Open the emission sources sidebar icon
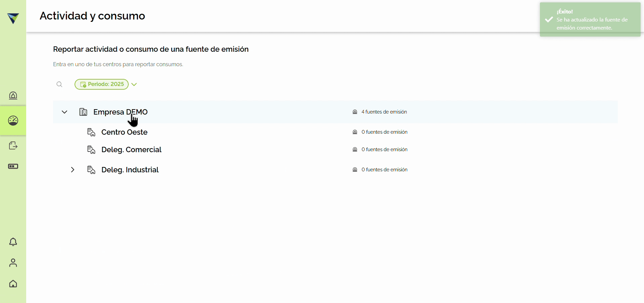This screenshot has width=644, height=303. [x=13, y=96]
